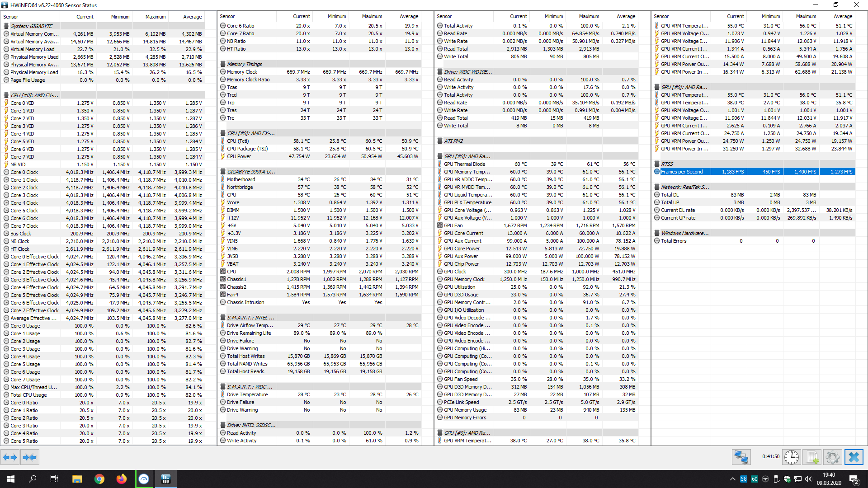Select the GPU Thermal Diode row
The image size is (868, 488).
coord(464,164)
